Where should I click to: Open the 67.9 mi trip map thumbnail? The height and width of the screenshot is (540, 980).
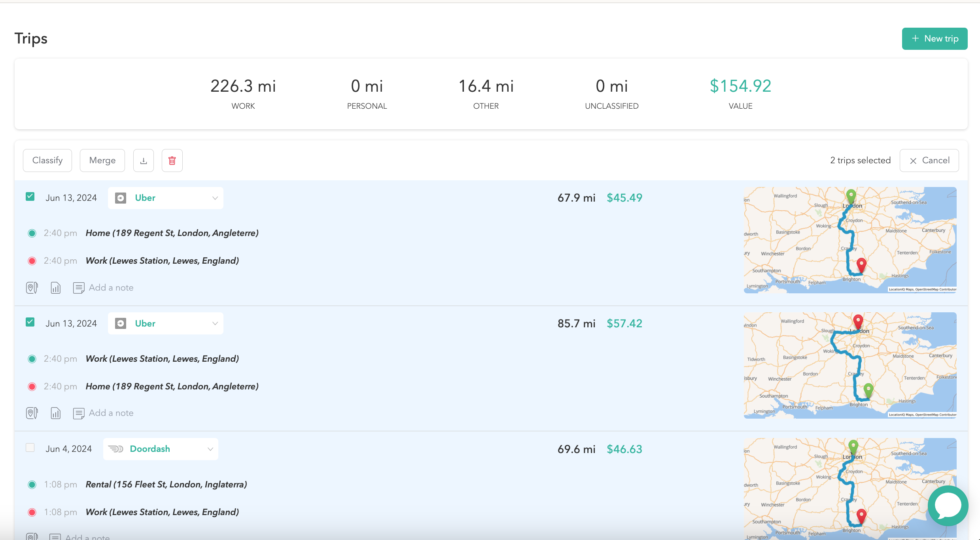click(850, 240)
